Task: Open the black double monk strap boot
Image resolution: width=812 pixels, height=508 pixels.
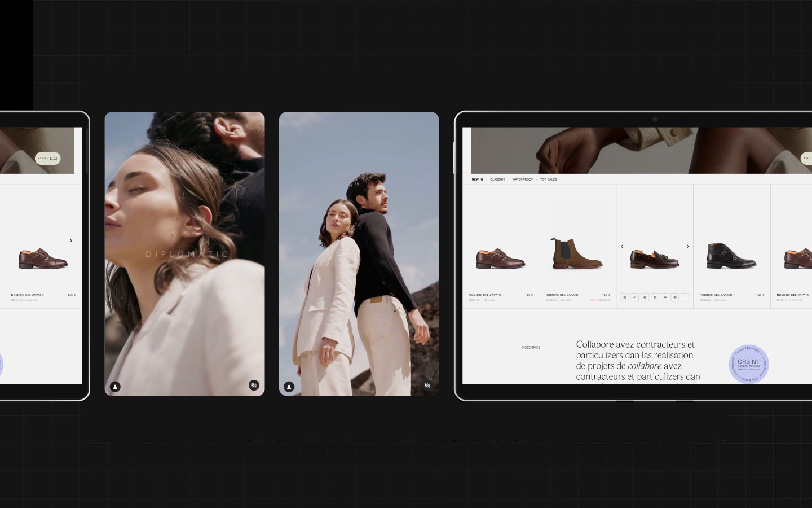Action: tap(731, 255)
